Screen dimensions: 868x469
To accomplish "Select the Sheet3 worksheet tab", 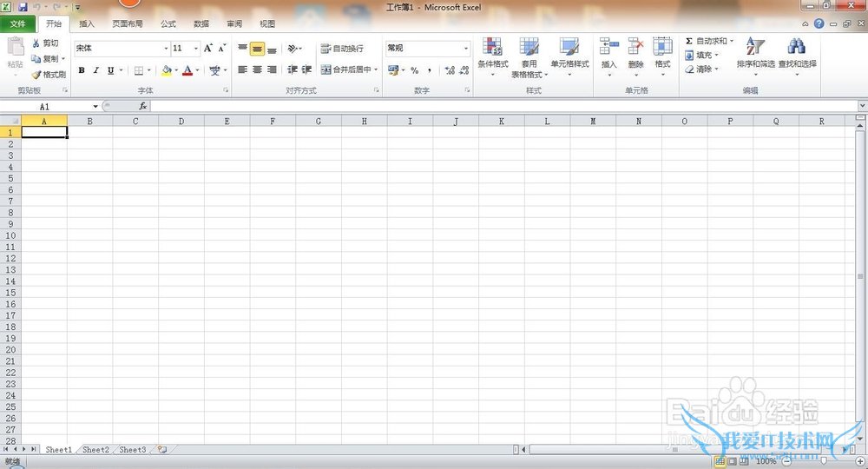I will pyautogui.click(x=133, y=450).
